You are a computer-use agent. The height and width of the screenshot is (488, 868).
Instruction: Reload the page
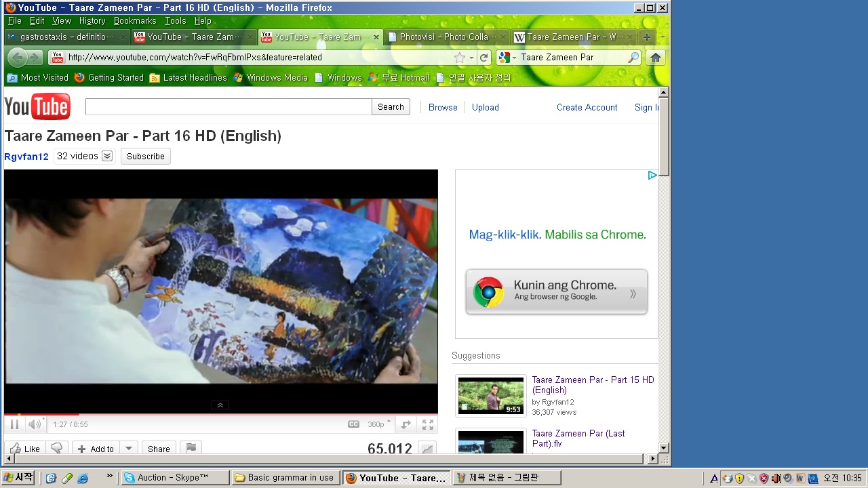pos(484,58)
